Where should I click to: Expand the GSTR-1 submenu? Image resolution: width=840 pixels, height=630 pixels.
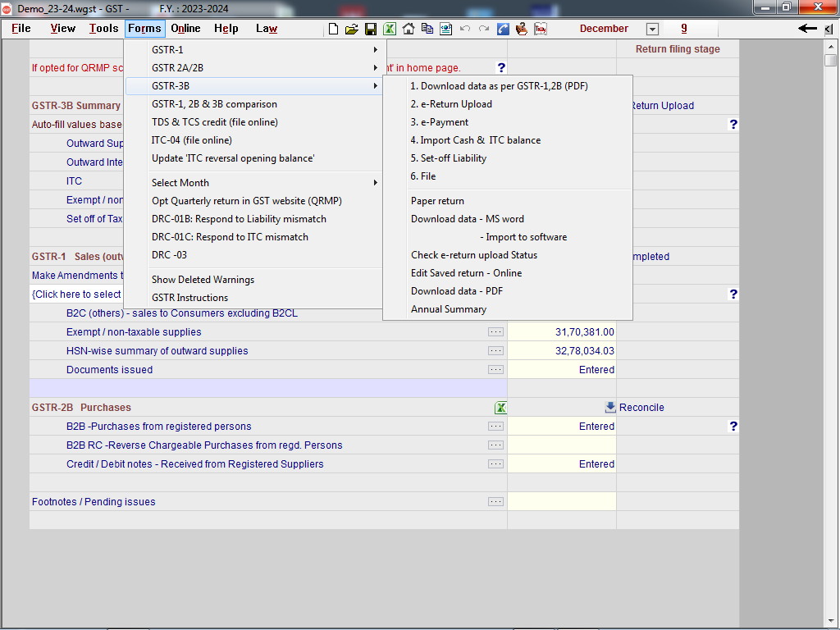click(261, 50)
